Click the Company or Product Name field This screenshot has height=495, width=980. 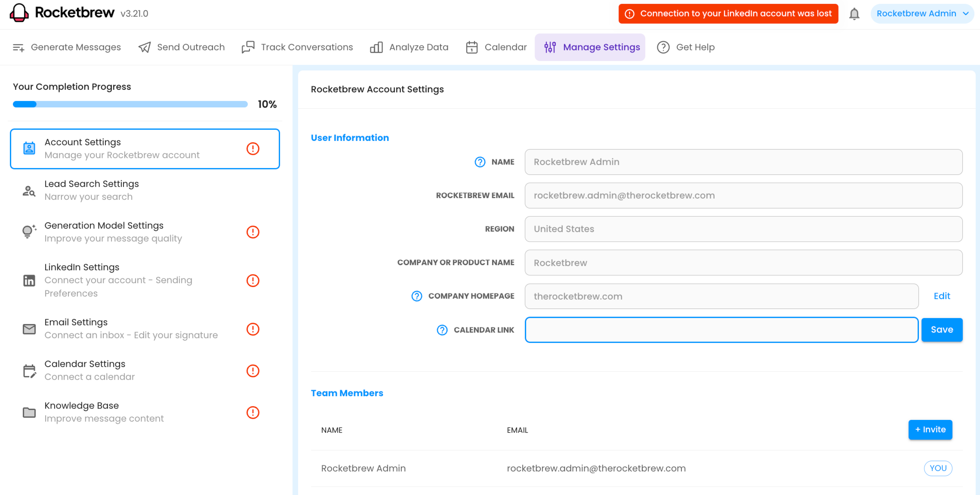[743, 263]
